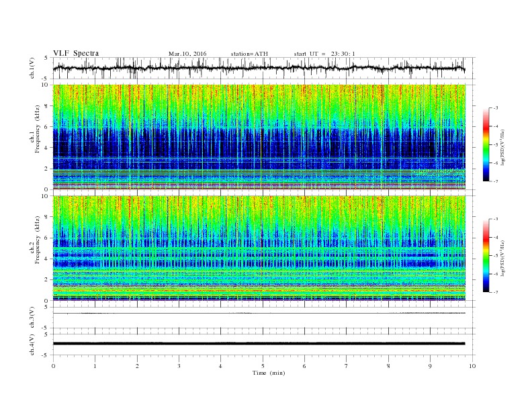
Task: Click the 'start UT = 23:30:1' label
Action: click(x=324, y=54)
